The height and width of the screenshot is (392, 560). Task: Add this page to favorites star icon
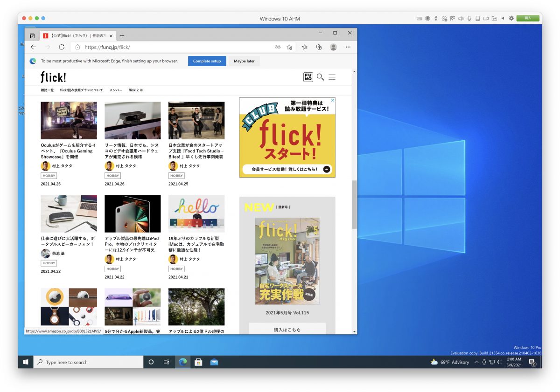(289, 47)
